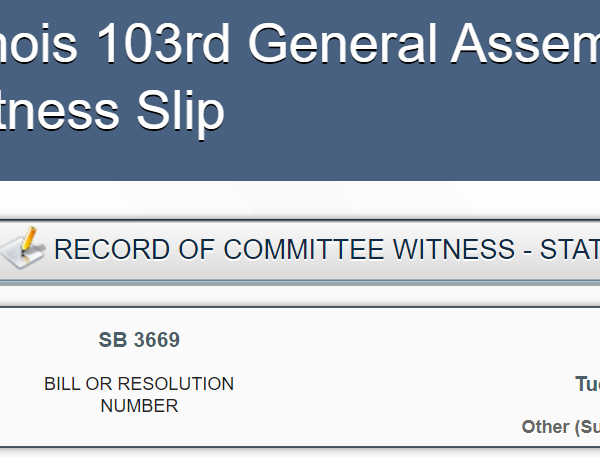
Task: Click the SB 3669 bill number
Action: pyautogui.click(x=139, y=340)
